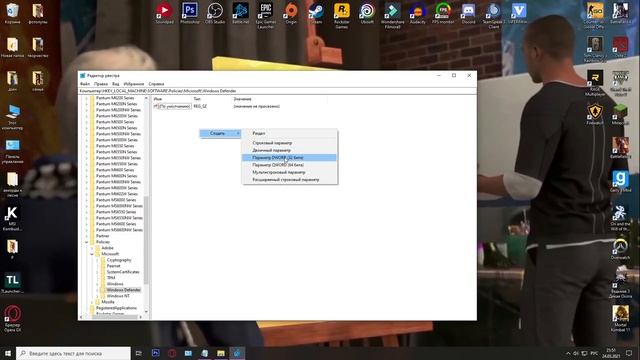Image resolution: width=640 pixels, height=360 pixels.
Task: Open the MSI Kombustor desktop icon
Action: (x=12, y=218)
